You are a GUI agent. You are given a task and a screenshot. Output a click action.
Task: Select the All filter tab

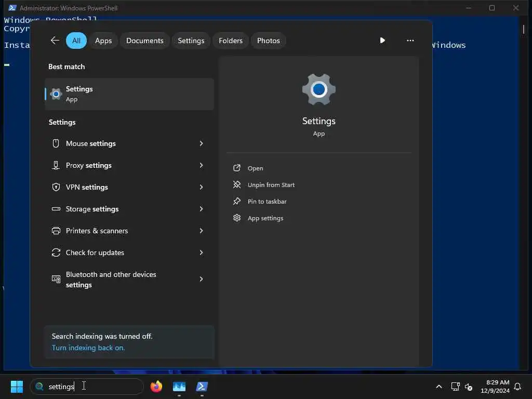tap(76, 41)
